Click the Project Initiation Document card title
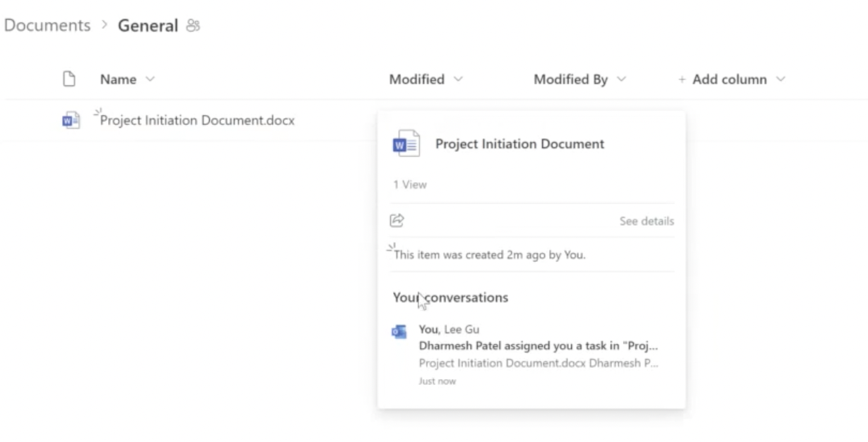The height and width of the screenshot is (442, 868). point(520,144)
